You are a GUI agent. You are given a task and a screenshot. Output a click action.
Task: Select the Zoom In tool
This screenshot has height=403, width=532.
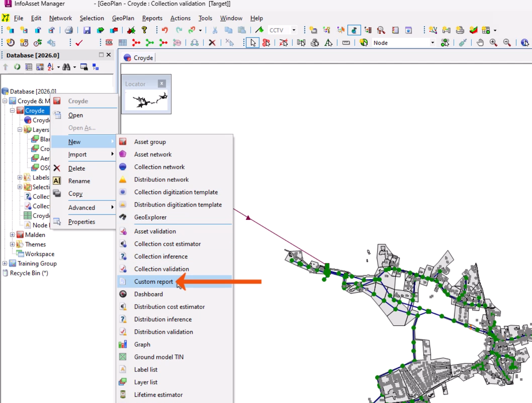tap(493, 43)
